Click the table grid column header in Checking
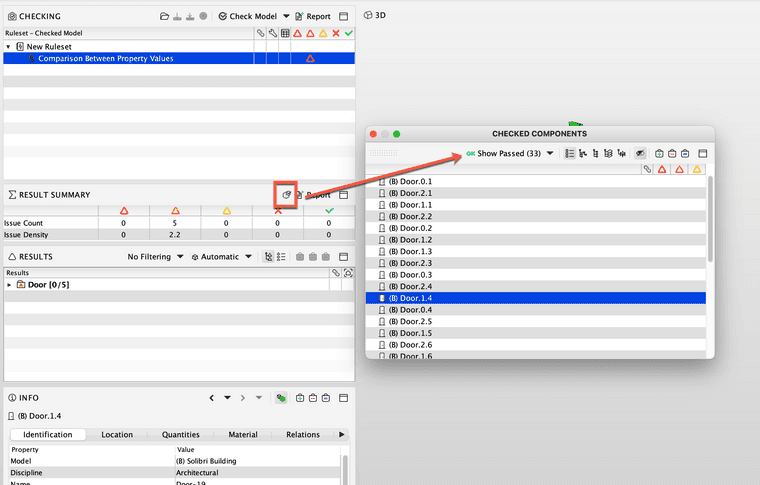The image size is (760, 485). (x=285, y=33)
